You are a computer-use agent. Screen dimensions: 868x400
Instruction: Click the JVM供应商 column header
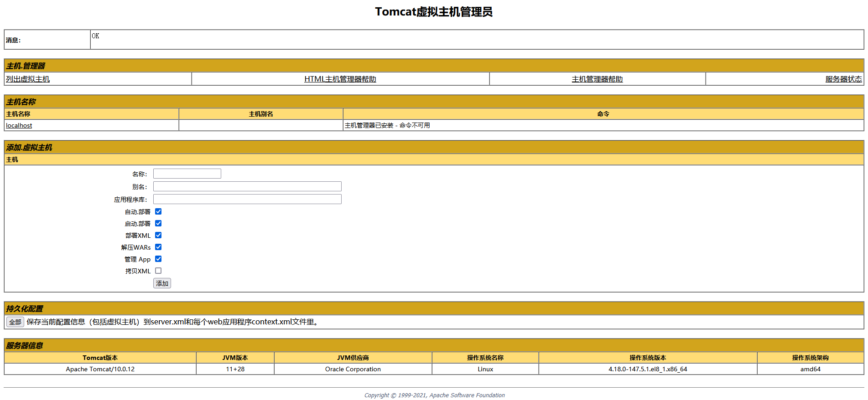point(353,358)
